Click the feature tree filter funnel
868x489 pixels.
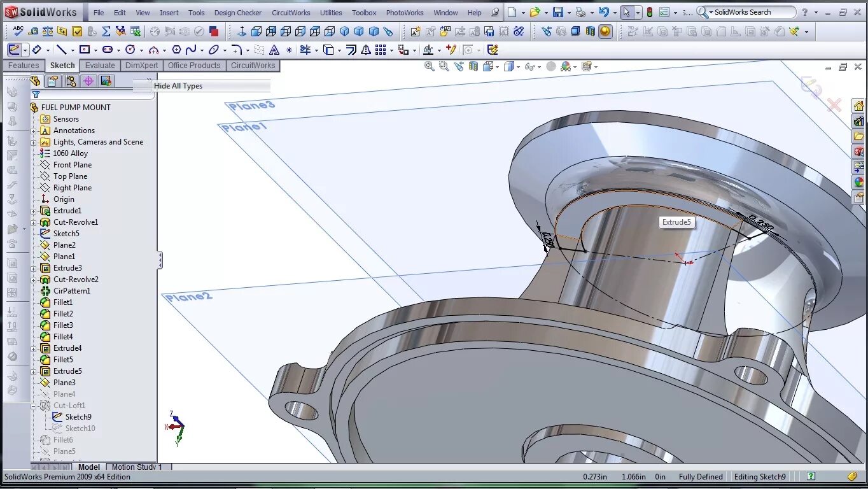click(x=36, y=95)
